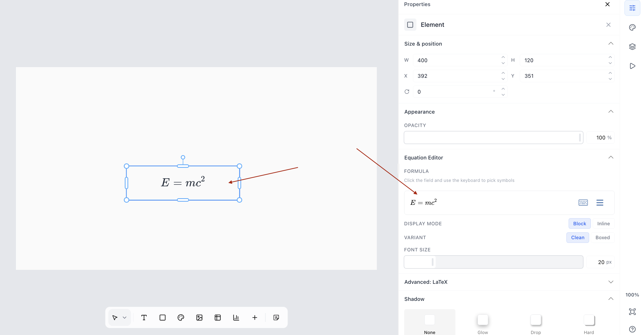644x335 pixels.
Task: Click the opacity slider track
Action: 493,138
